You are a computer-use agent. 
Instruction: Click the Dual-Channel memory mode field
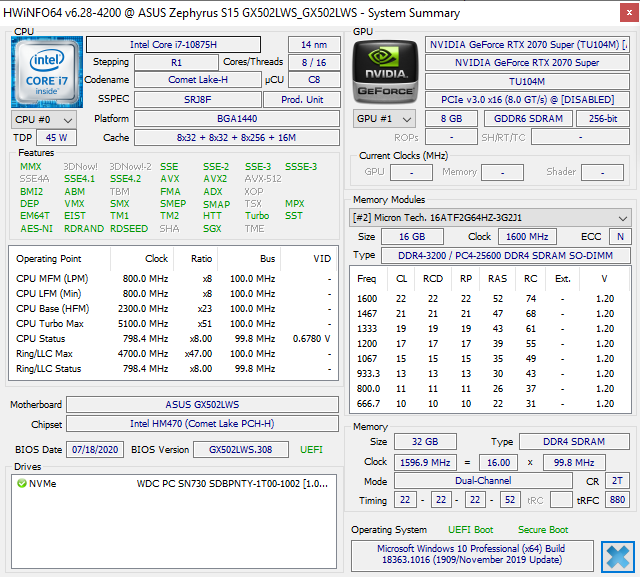click(x=483, y=481)
